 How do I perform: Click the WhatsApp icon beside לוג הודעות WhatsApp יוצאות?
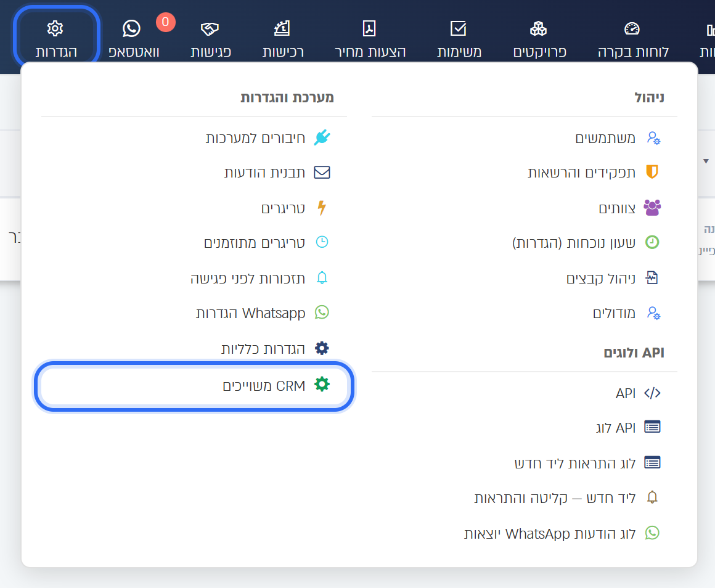click(x=652, y=533)
